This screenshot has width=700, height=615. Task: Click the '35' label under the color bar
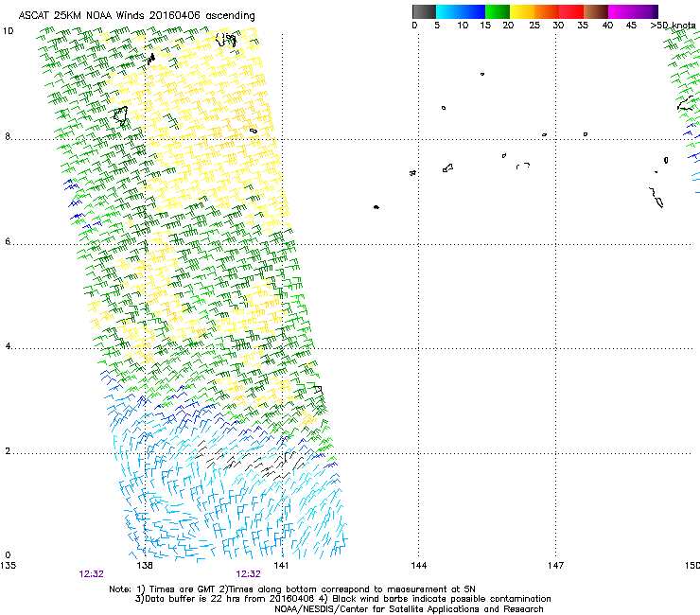583,26
